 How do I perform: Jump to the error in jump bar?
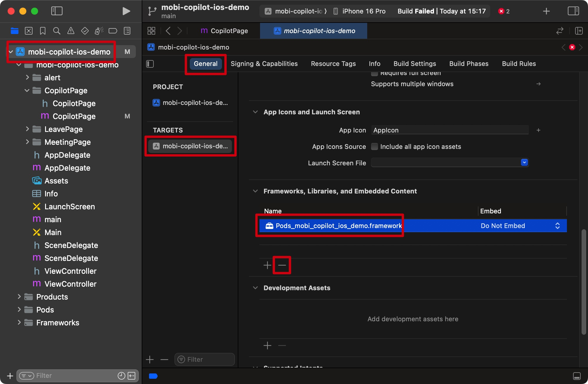tap(572, 47)
